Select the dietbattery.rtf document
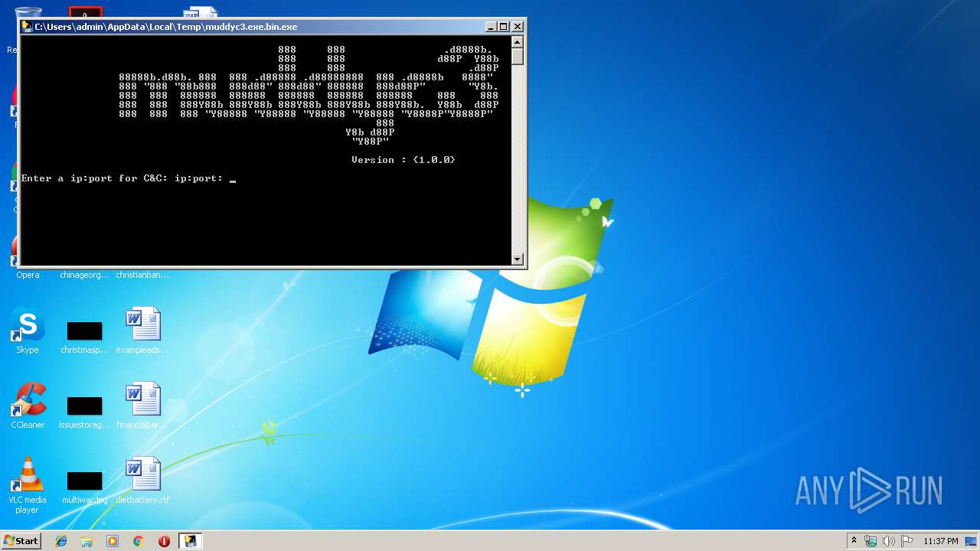The width and height of the screenshot is (980, 551). pyautogui.click(x=142, y=481)
